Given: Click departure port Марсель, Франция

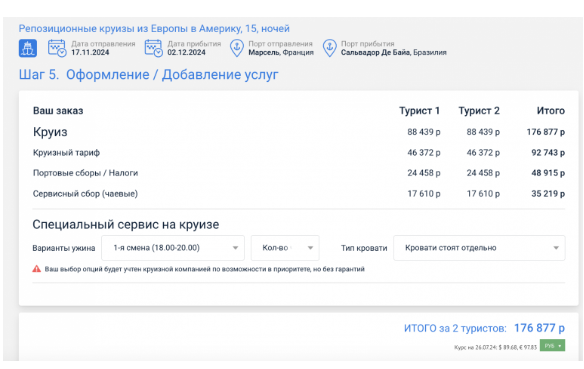Looking at the screenshot, I should (281, 53).
